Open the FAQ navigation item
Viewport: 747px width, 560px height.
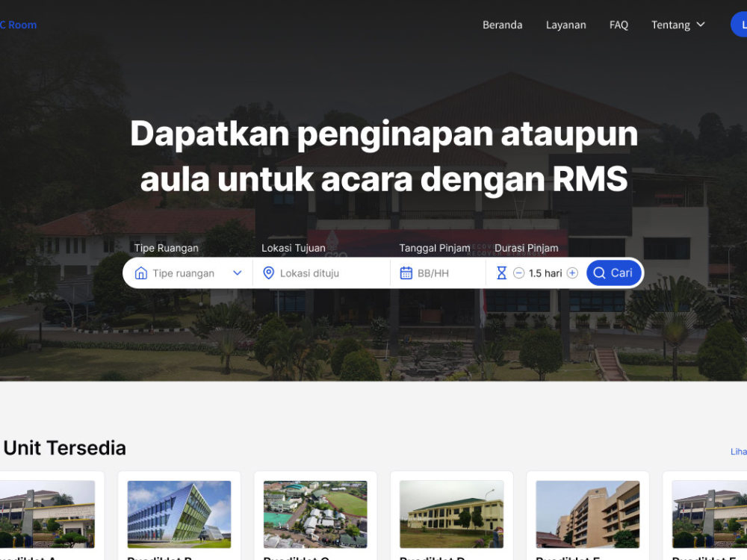619,25
